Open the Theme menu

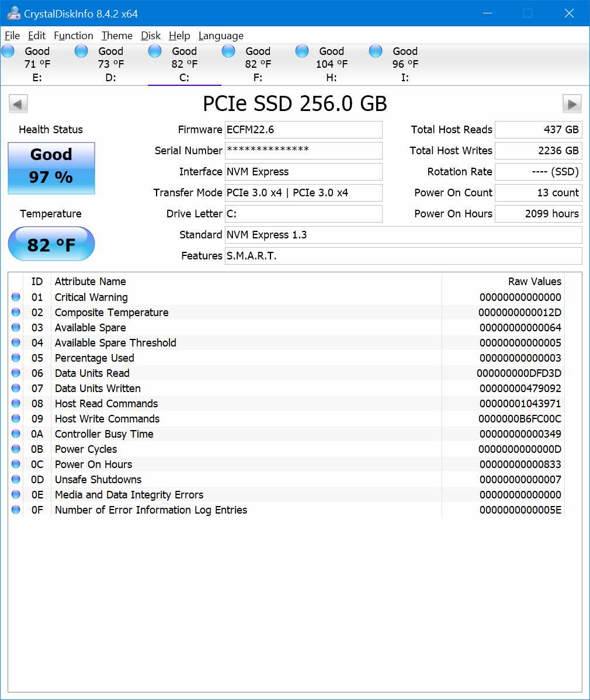tap(117, 36)
